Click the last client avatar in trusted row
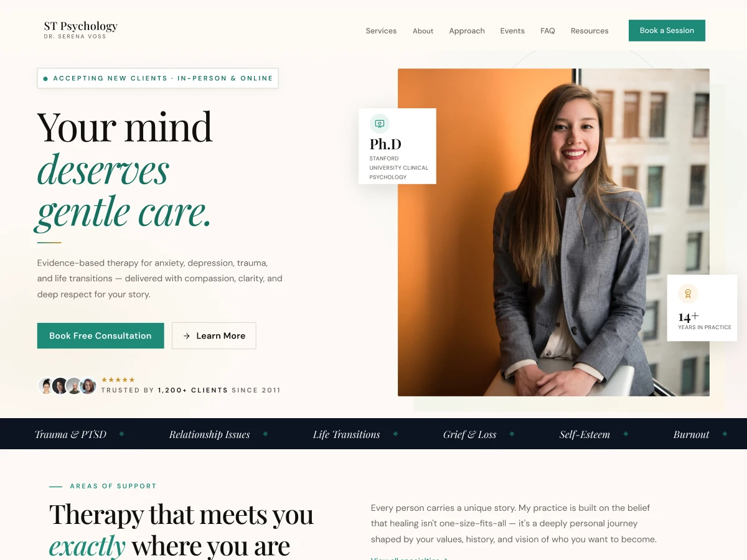This screenshot has width=747, height=560. pyautogui.click(x=88, y=386)
